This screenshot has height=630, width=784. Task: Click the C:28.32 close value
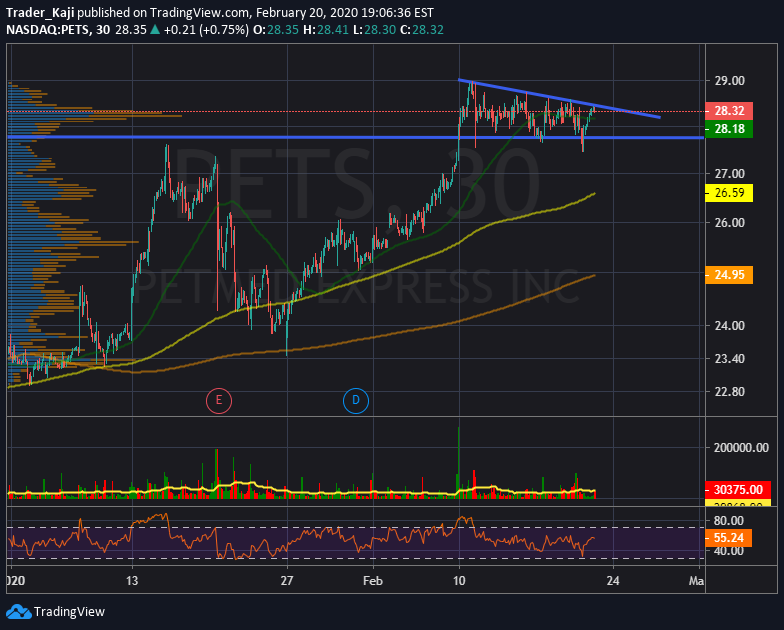[x=422, y=30]
